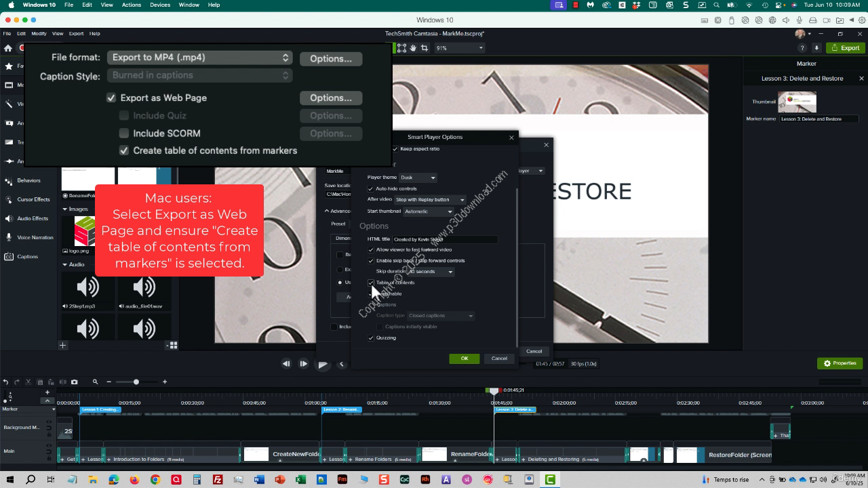Select the canvas Edit mode tool

click(401, 48)
